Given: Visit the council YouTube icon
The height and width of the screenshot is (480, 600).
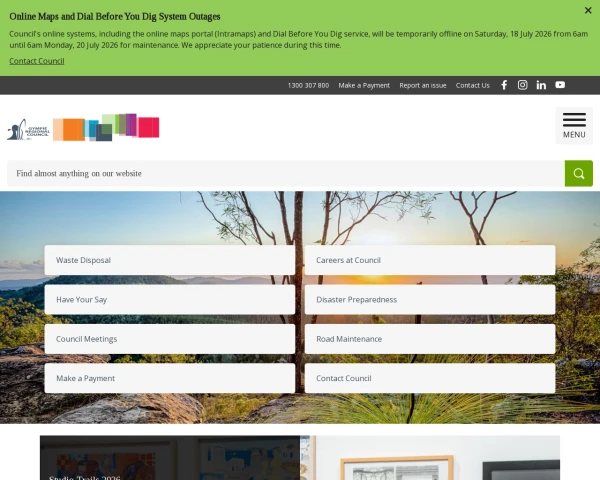Looking at the screenshot, I should coord(560,85).
